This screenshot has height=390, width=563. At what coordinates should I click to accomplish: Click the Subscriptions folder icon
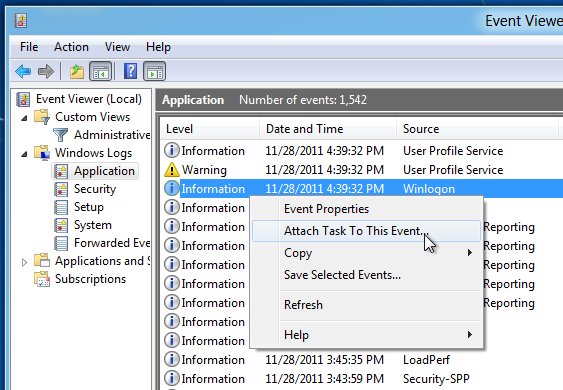coord(42,279)
